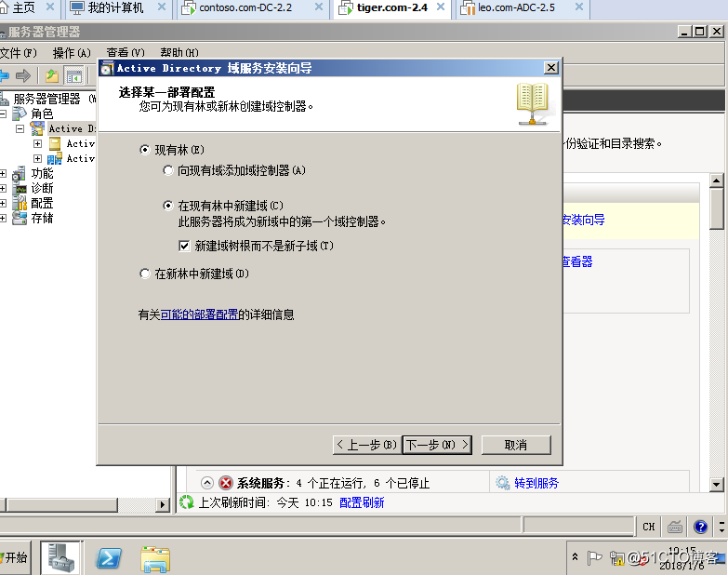
Task: Open the 文件(F) menu
Action: 18,53
